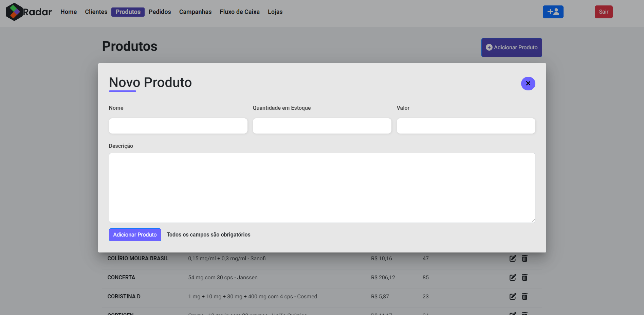This screenshot has height=315, width=644.
Task: Open the Campanhas page
Action: (195, 12)
